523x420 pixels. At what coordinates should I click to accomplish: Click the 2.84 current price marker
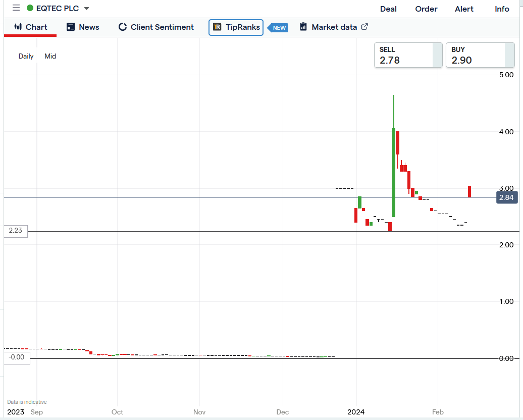507,197
